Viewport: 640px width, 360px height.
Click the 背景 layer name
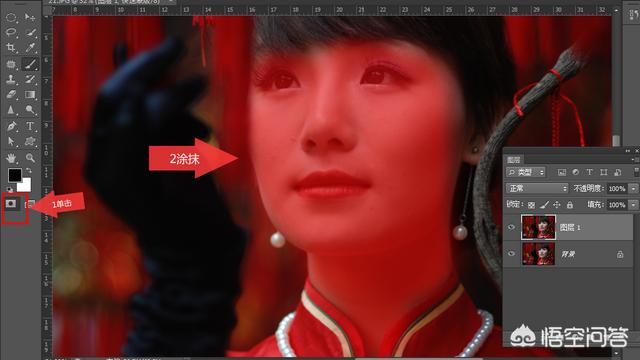pyautogui.click(x=568, y=254)
